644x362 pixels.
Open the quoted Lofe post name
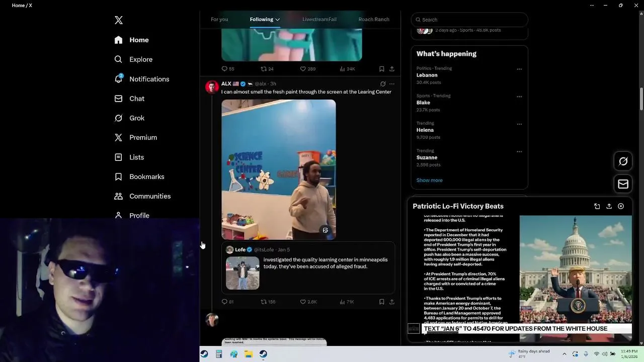click(x=240, y=249)
